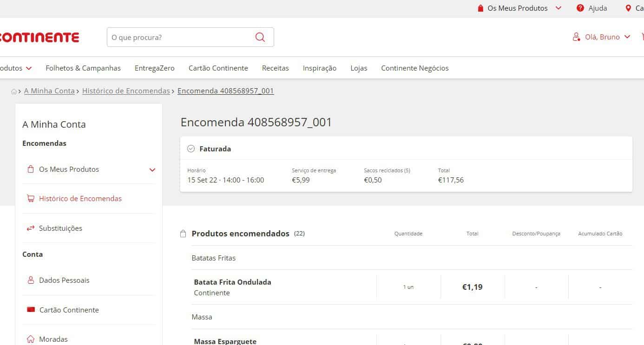
Task: Click the Sacos reciclados €0,50 value
Action: pyautogui.click(x=373, y=180)
